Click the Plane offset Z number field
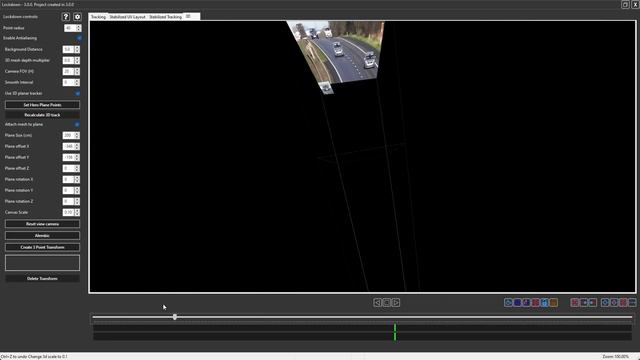640x360 pixels. point(68,169)
